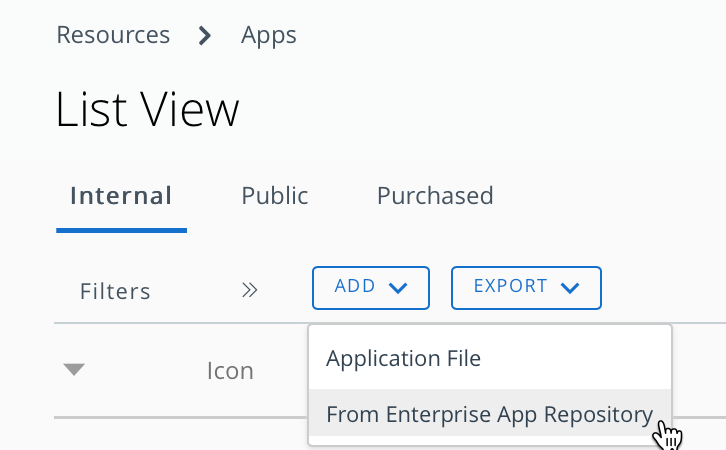Click the divider line below the Icon header

180,417
